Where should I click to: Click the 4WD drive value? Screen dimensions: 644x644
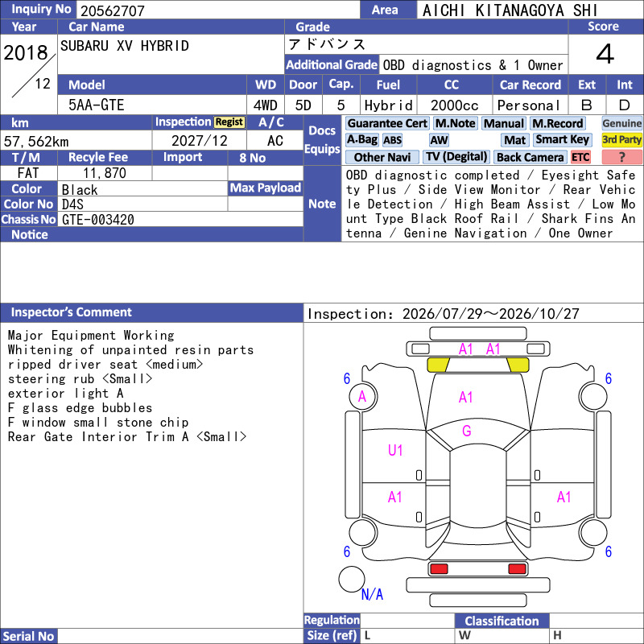(266, 105)
